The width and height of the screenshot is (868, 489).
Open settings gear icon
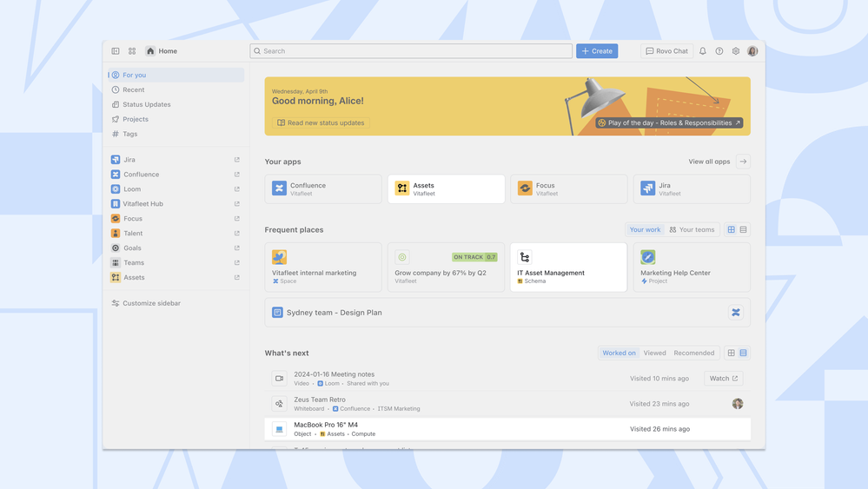coord(736,51)
